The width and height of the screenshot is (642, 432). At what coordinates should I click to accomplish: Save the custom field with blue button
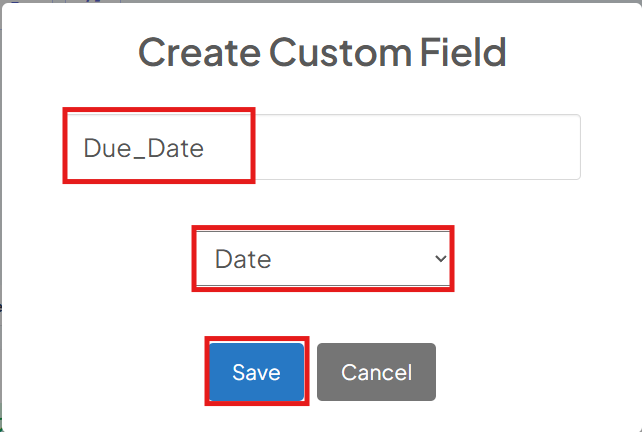click(x=257, y=371)
